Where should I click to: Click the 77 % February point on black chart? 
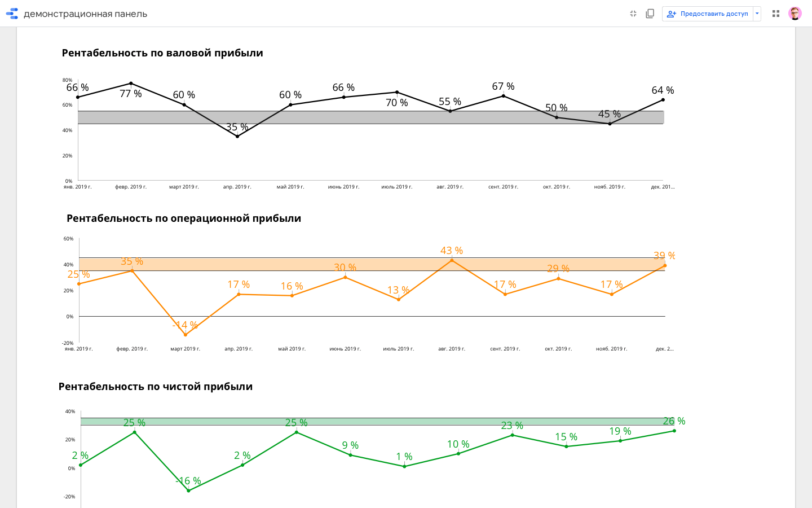coord(131,84)
